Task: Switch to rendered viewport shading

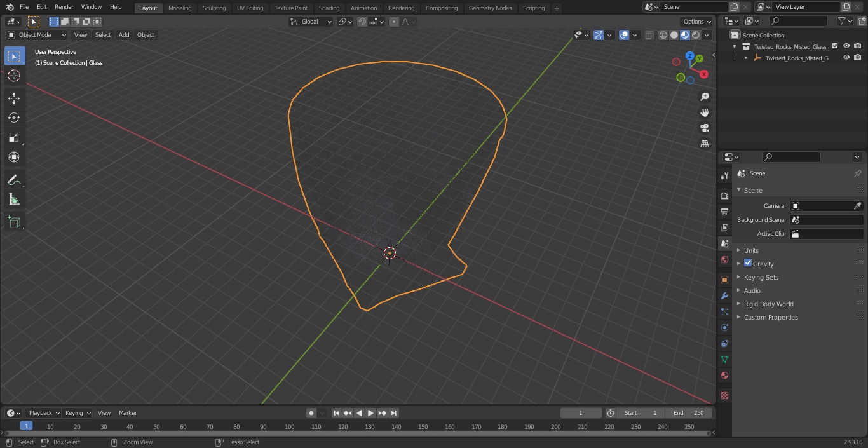Action: [696, 35]
